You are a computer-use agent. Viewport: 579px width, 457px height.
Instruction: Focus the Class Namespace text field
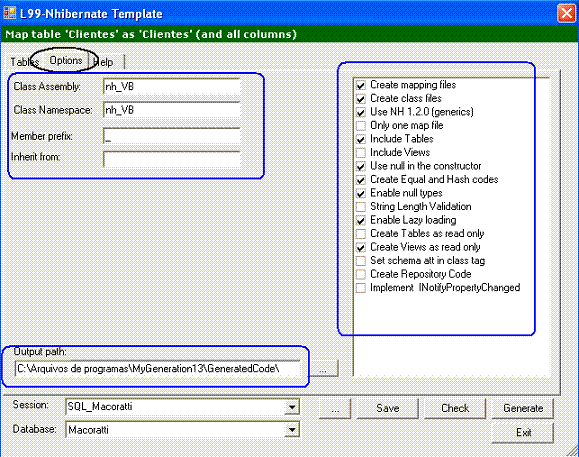tap(172, 110)
